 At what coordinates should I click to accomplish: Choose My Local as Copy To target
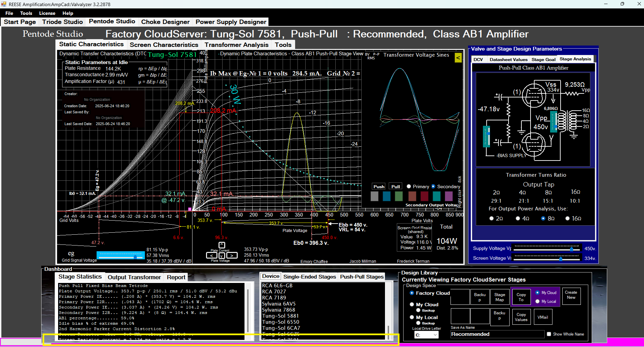pos(537,301)
